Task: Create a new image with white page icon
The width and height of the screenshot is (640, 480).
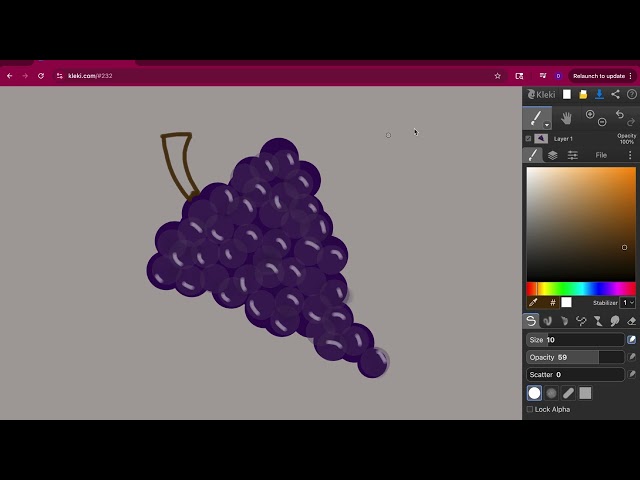Action: coord(567,95)
